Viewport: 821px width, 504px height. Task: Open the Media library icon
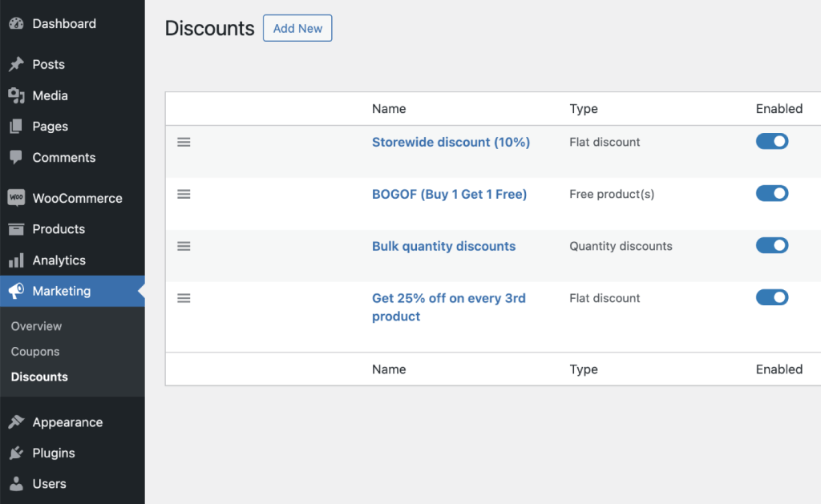pyautogui.click(x=18, y=95)
